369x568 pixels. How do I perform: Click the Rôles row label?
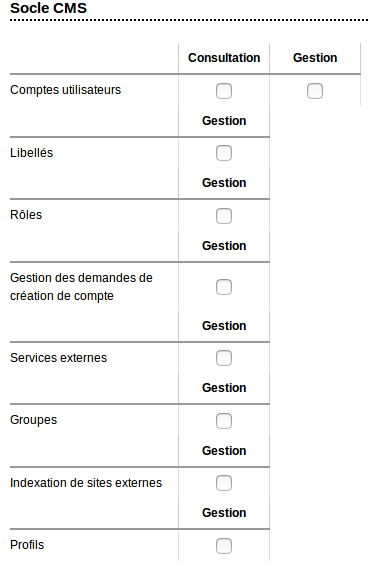(26, 215)
